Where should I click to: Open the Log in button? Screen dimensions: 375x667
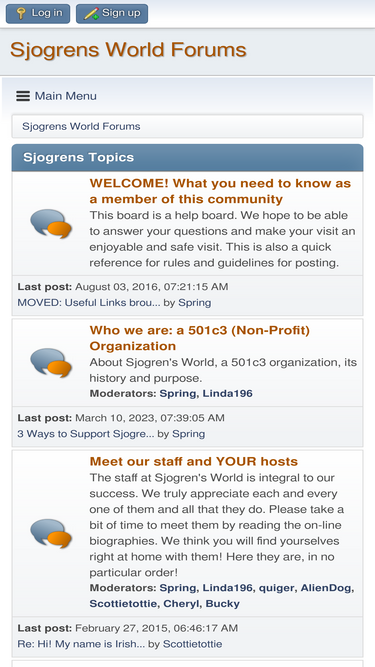coord(38,14)
